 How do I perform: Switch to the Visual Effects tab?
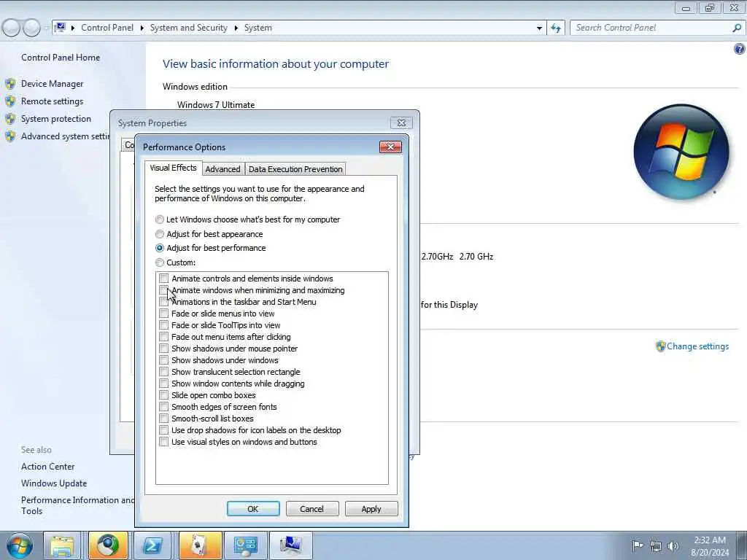pyautogui.click(x=174, y=168)
